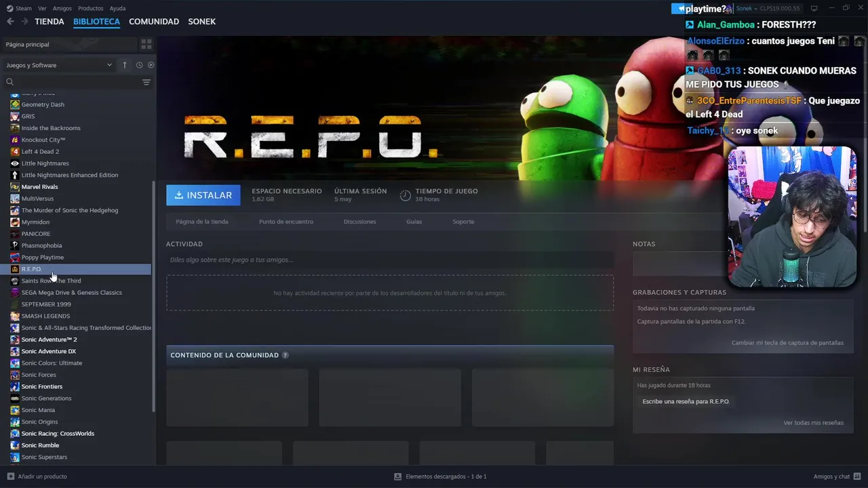Click the Marvel Rivals game icon
868x488 pixels.
(15, 186)
